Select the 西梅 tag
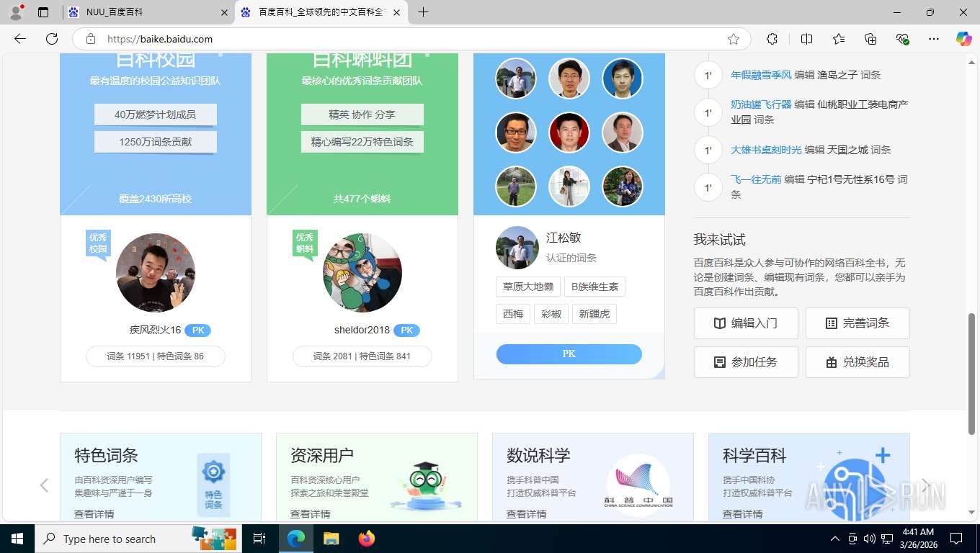The image size is (980, 553). (513, 314)
